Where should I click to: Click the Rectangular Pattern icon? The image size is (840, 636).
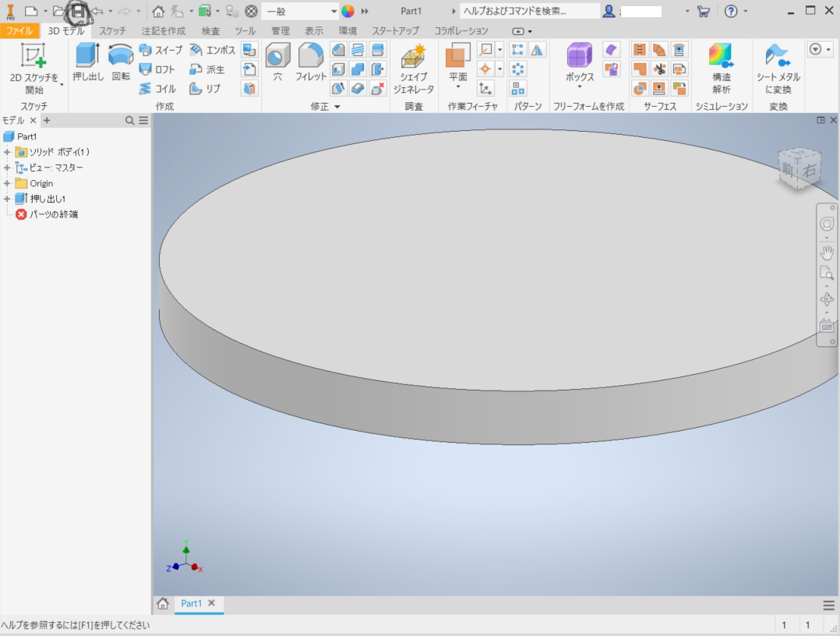pos(517,50)
